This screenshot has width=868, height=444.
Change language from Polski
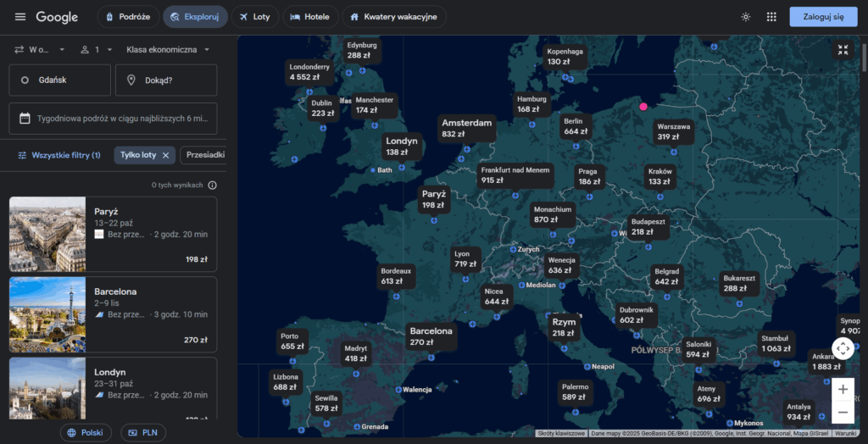coord(86,433)
